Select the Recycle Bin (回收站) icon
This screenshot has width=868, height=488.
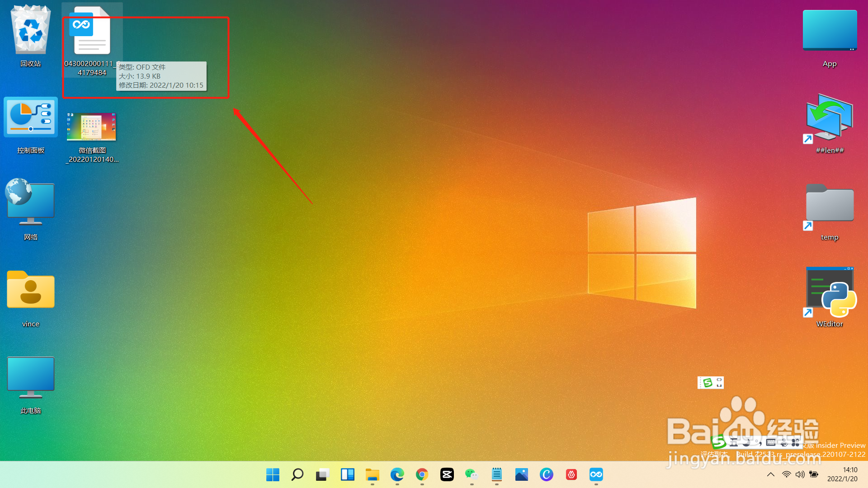pyautogui.click(x=30, y=31)
